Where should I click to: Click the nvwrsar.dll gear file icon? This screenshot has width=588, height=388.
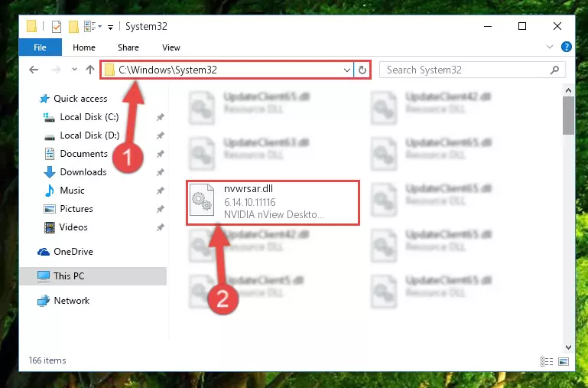click(x=202, y=201)
